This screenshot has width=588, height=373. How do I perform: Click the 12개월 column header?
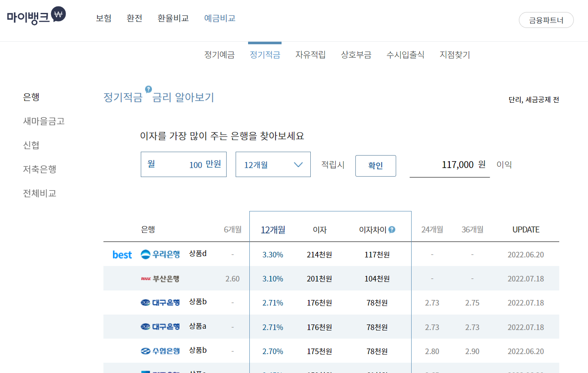[x=273, y=229]
